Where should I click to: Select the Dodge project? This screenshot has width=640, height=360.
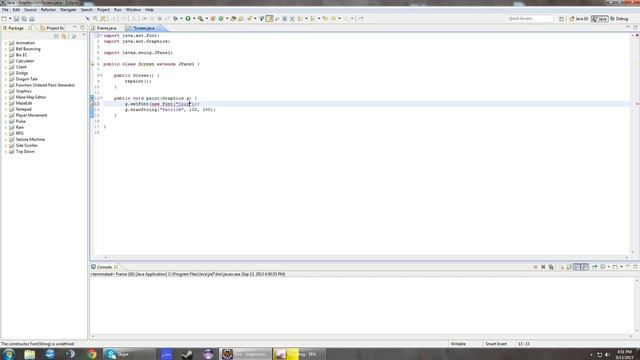click(x=22, y=73)
